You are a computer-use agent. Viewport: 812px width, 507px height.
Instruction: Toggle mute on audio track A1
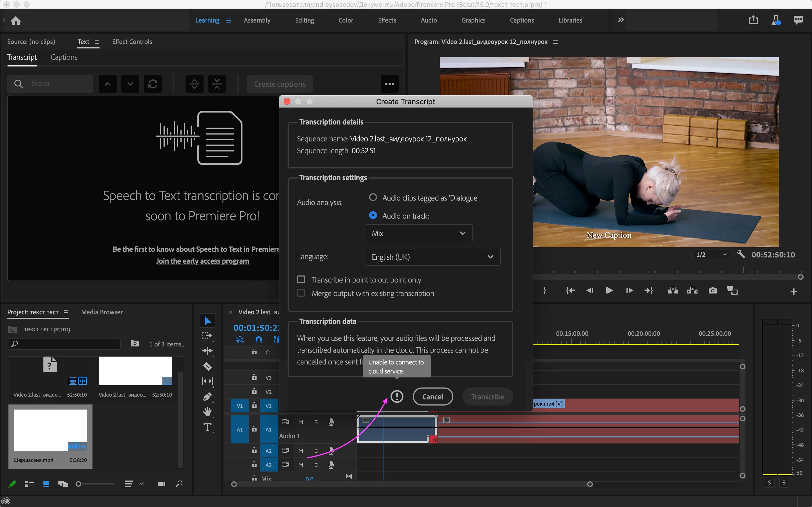[301, 422]
